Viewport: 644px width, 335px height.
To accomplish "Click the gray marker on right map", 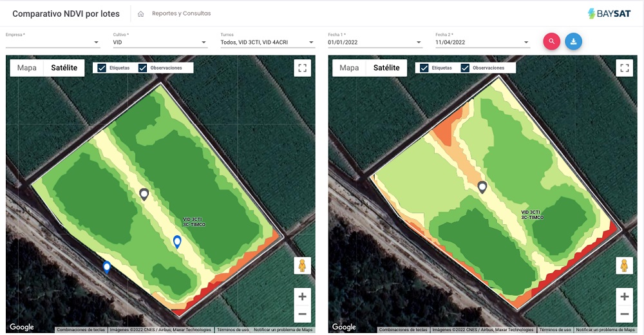I will [482, 187].
